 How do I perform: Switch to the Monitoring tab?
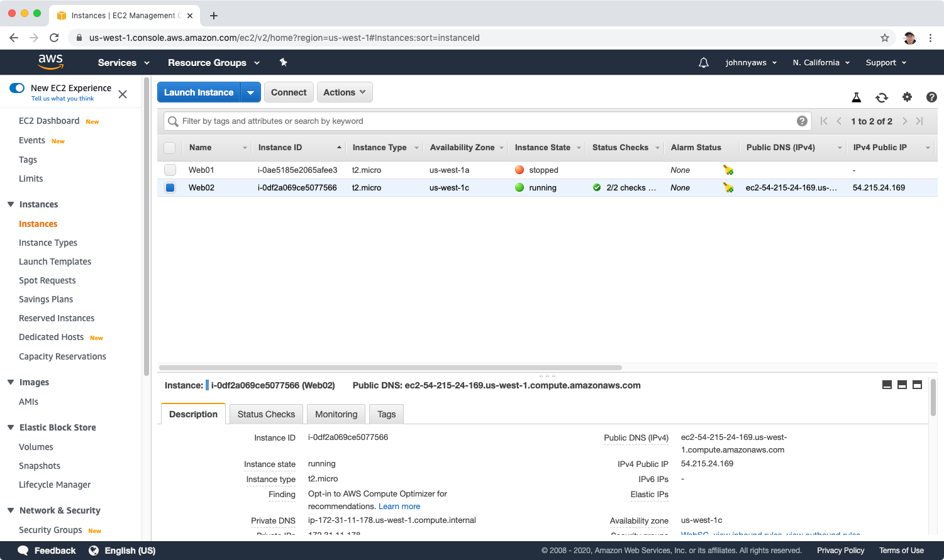click(x=336, y=414)
